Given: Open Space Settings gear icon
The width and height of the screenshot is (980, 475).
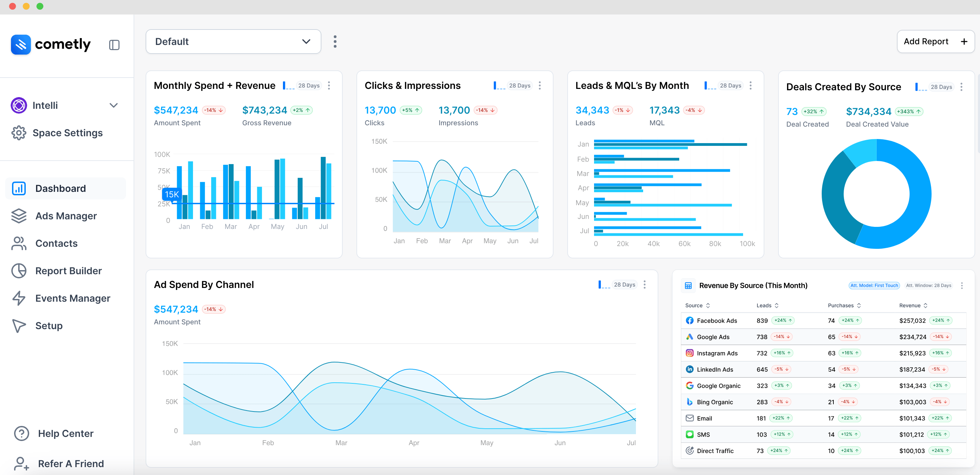Looking at the screenshot, I should pos(19,133).
